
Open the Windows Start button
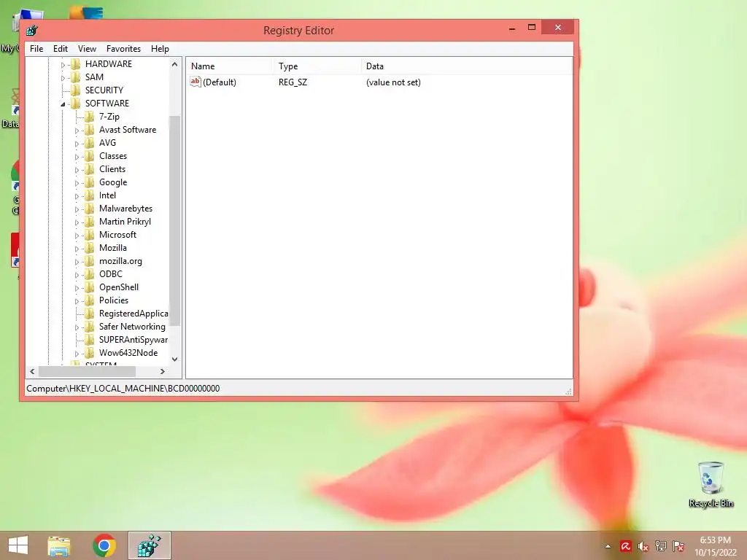18,545
